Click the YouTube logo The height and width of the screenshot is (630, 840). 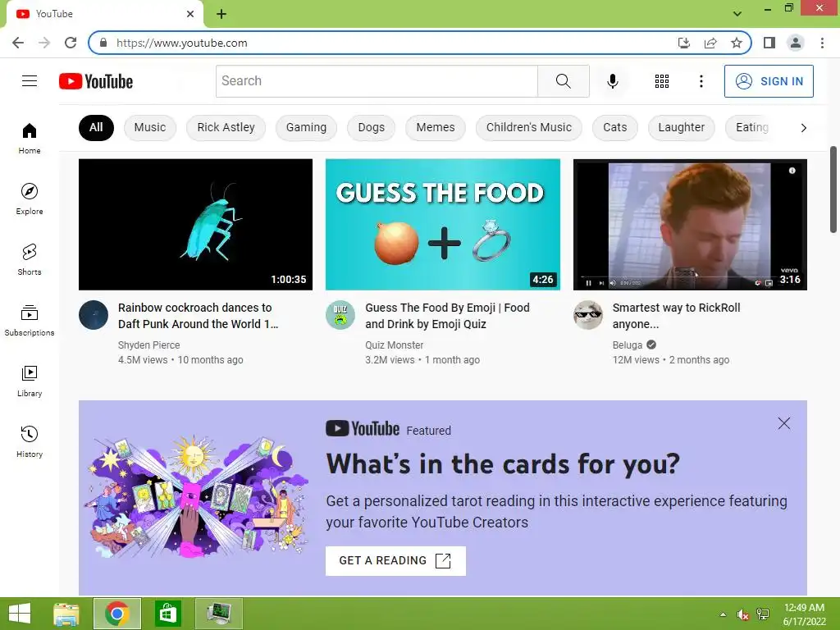pyautogui.click(x=96, y=81)
